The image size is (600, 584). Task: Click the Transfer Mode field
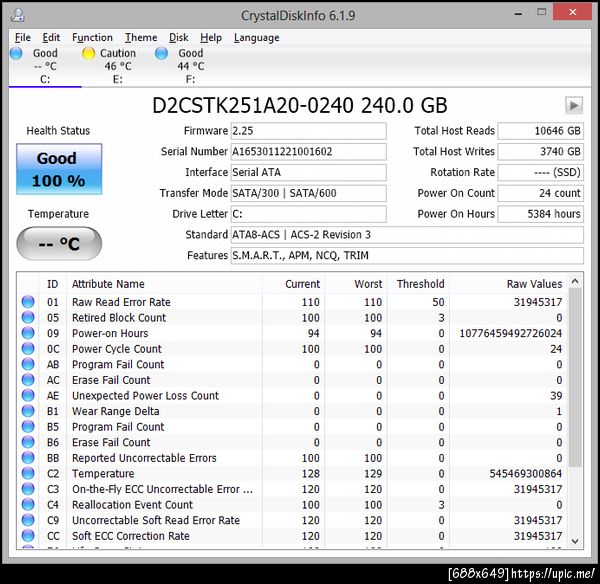(x=308, y=193)
